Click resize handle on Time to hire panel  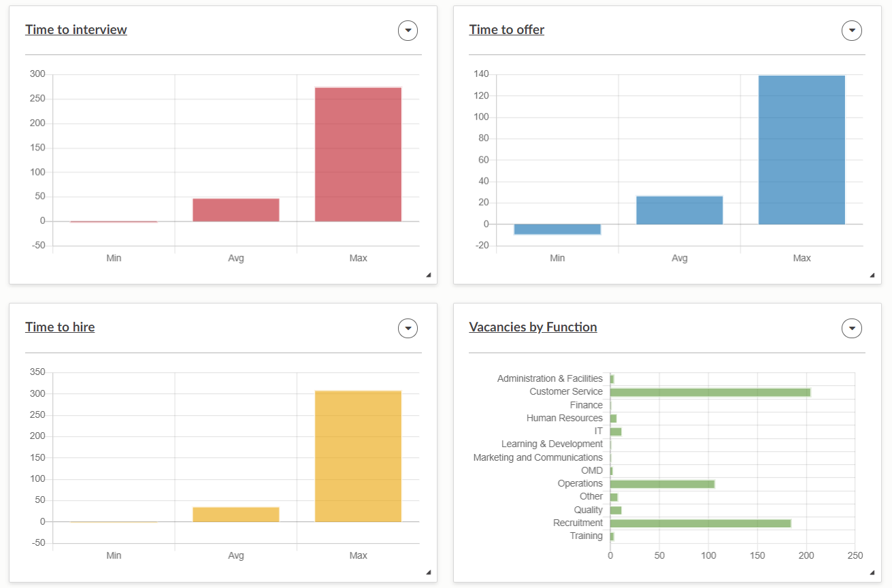429,573
